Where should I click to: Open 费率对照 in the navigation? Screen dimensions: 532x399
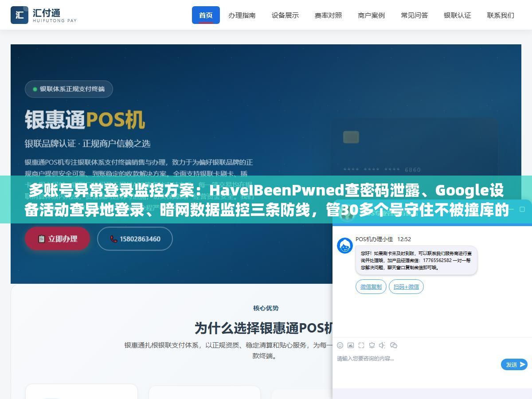click(x=329, y=15)
